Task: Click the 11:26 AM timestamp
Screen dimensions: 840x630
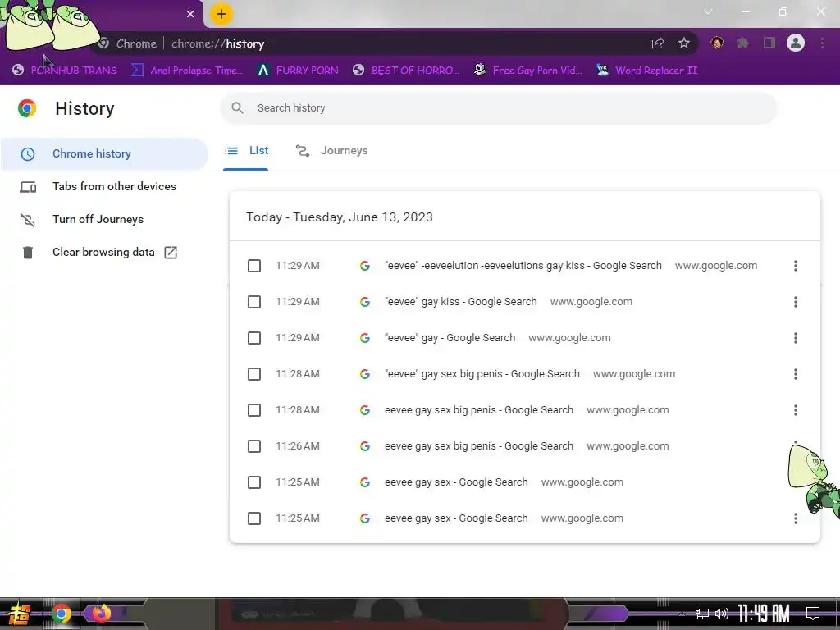Action: pos(297,446)
